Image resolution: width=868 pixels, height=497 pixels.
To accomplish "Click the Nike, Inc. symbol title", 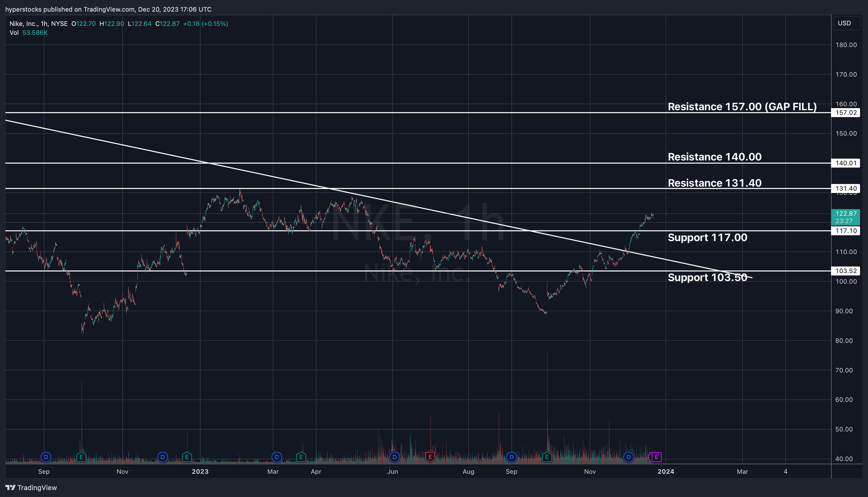I will click(x=23, y=24).
